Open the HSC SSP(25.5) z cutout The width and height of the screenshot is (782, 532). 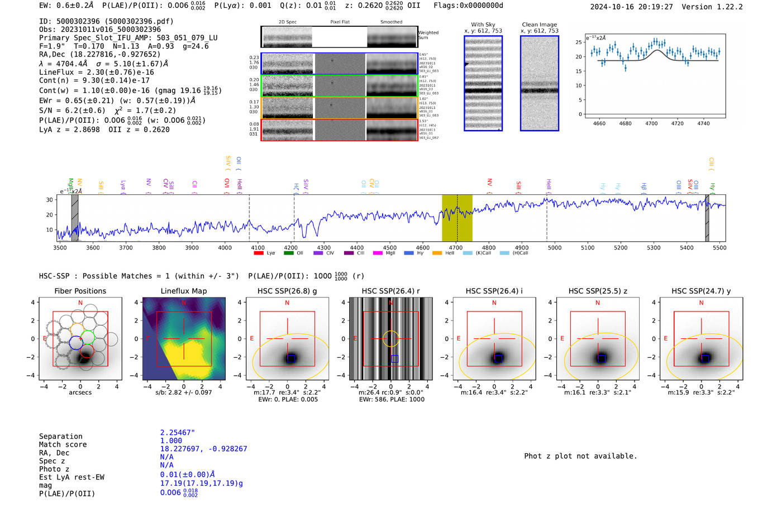(x=598, y=339)
